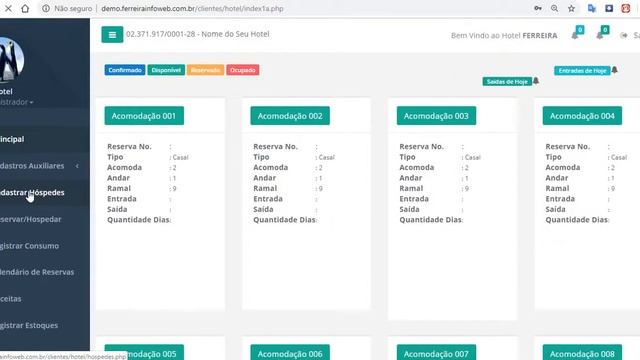
Task: Open saved password key icon
Action: click(538, 8)
